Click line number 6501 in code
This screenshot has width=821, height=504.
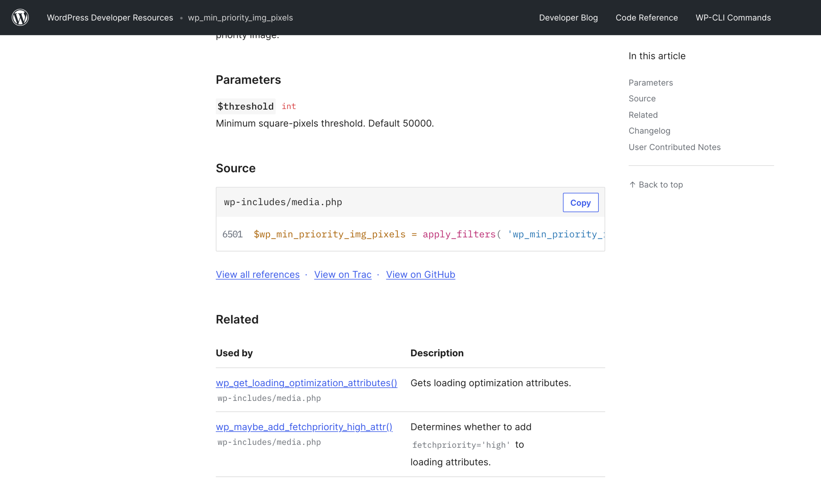click(x=232, y=234)
